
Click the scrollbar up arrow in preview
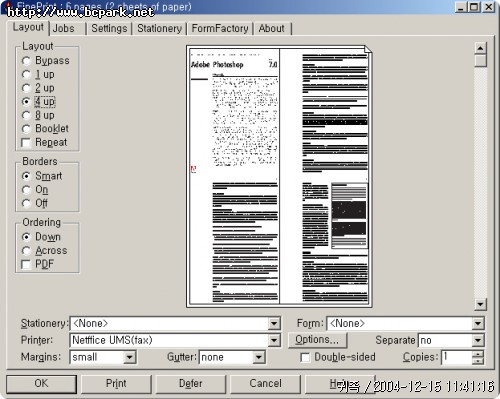(480, 48)
